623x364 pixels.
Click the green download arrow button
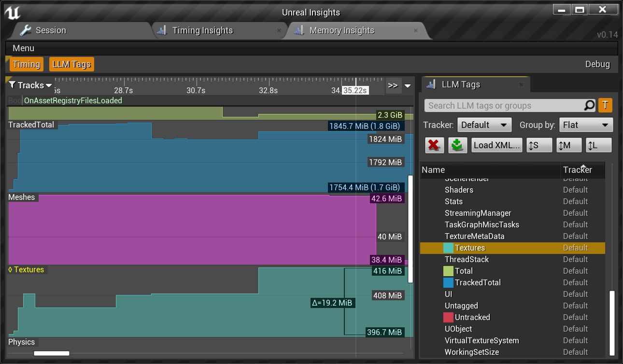[457, 145]
